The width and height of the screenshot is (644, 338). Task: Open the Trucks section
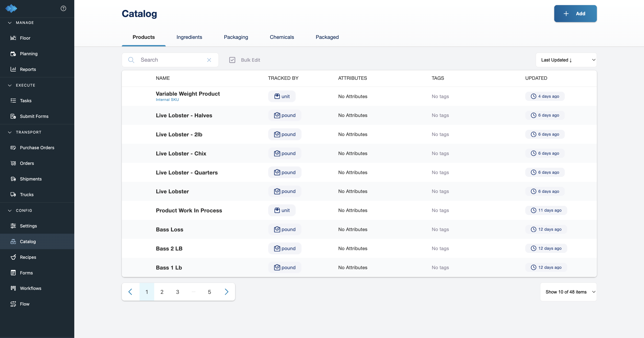point(27,194)
